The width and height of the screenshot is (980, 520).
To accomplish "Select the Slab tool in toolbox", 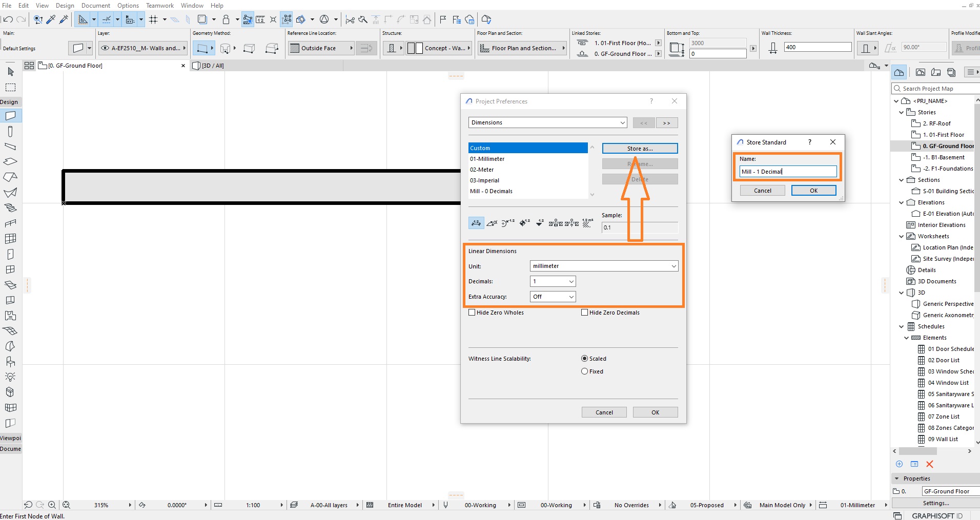I will click(11, 161).
